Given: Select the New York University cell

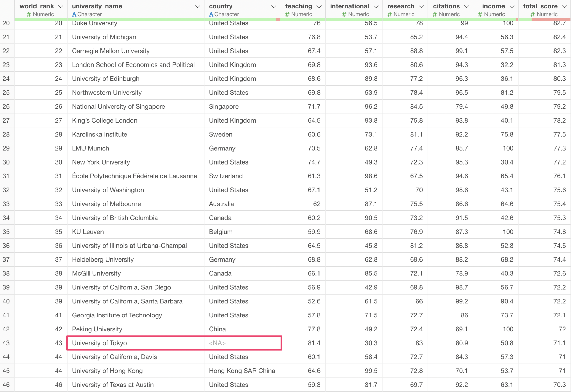Looking at the screenshot, I should pos(136,162).
